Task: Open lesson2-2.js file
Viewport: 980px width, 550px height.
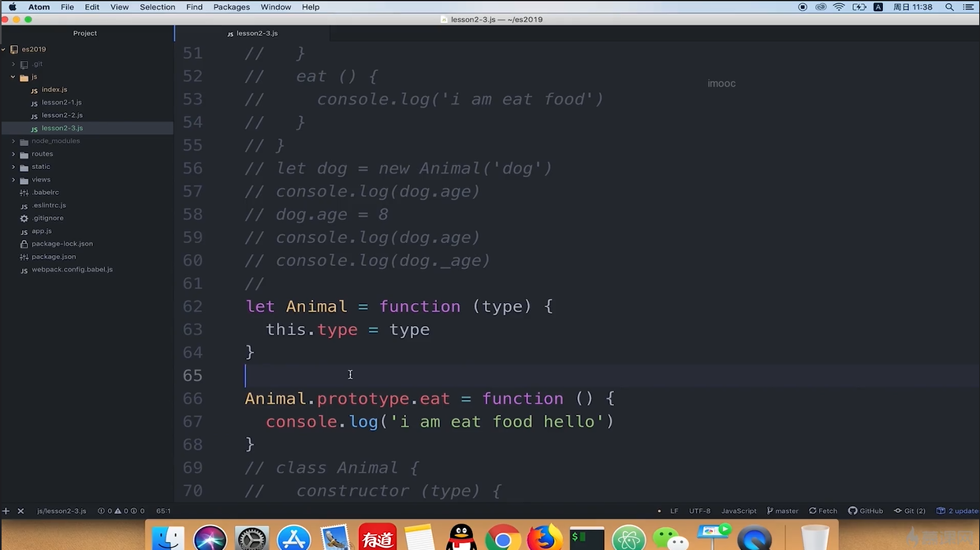Action: [x=62, y=115]
